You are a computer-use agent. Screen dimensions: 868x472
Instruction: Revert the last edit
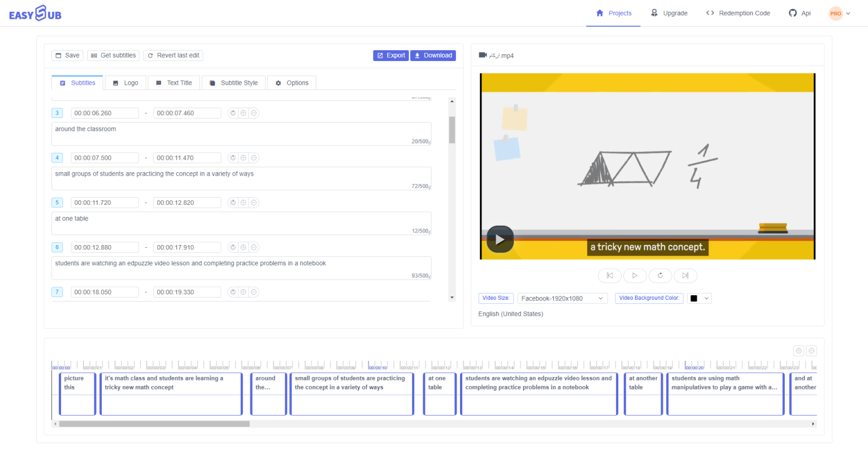click(x=173, y=55)
